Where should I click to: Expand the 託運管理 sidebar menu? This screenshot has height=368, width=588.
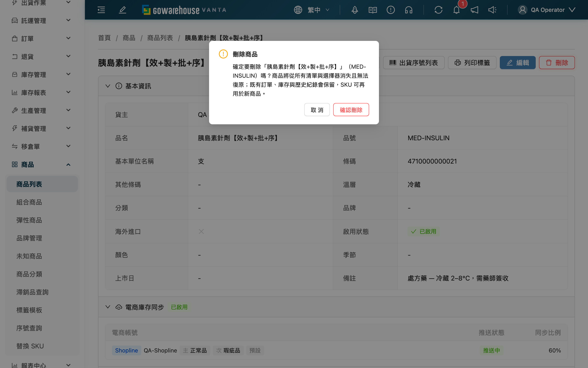[x=42, y=20]
